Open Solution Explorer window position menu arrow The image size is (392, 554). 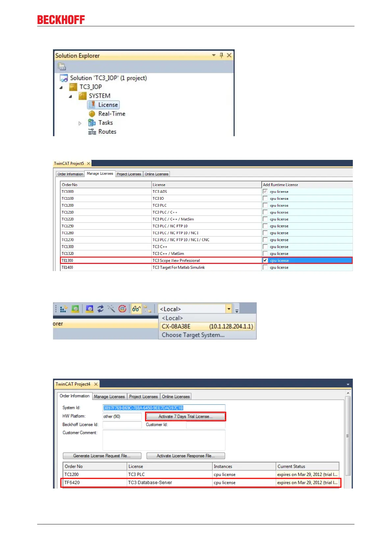point(214,55)
